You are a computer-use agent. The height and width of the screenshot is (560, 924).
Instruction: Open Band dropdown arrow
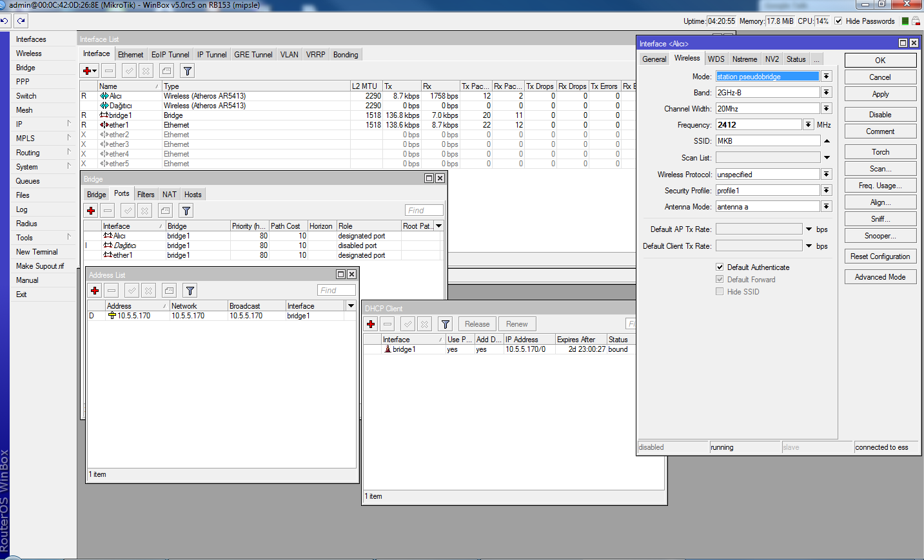[x=827, y=92]
